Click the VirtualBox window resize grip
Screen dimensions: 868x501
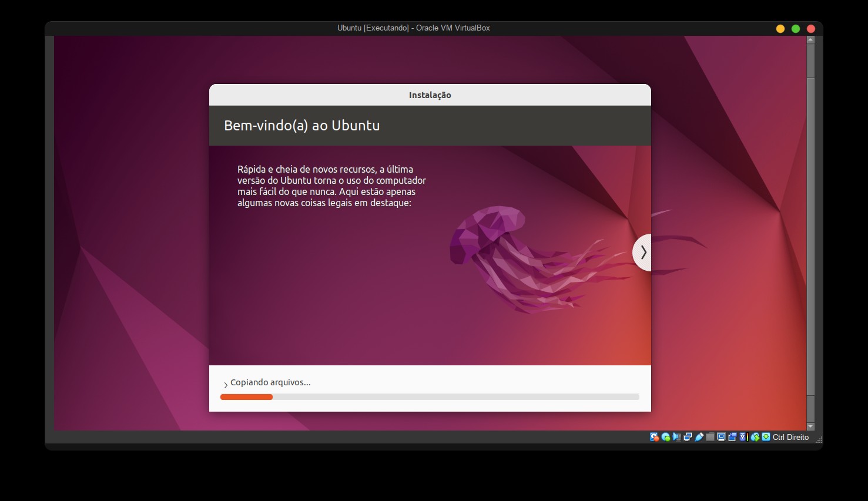819,439
